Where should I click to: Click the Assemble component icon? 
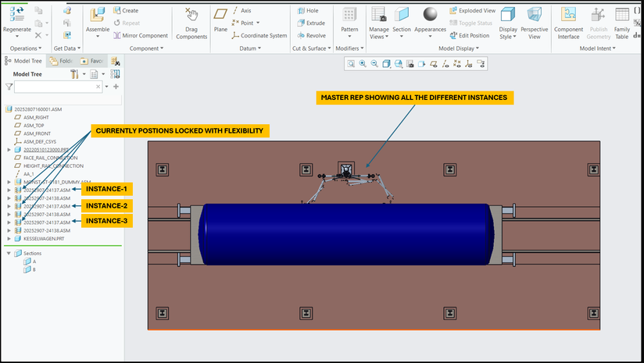98,16
